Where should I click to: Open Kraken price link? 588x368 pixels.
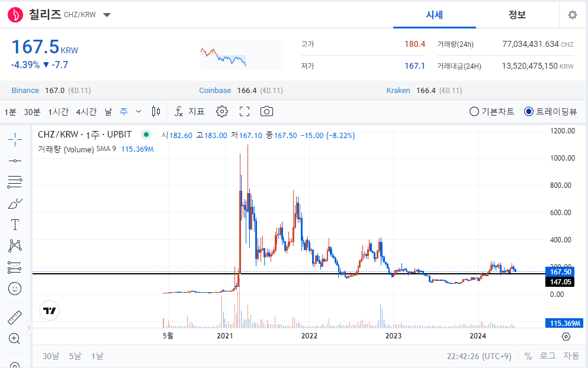tap(398, 91)
